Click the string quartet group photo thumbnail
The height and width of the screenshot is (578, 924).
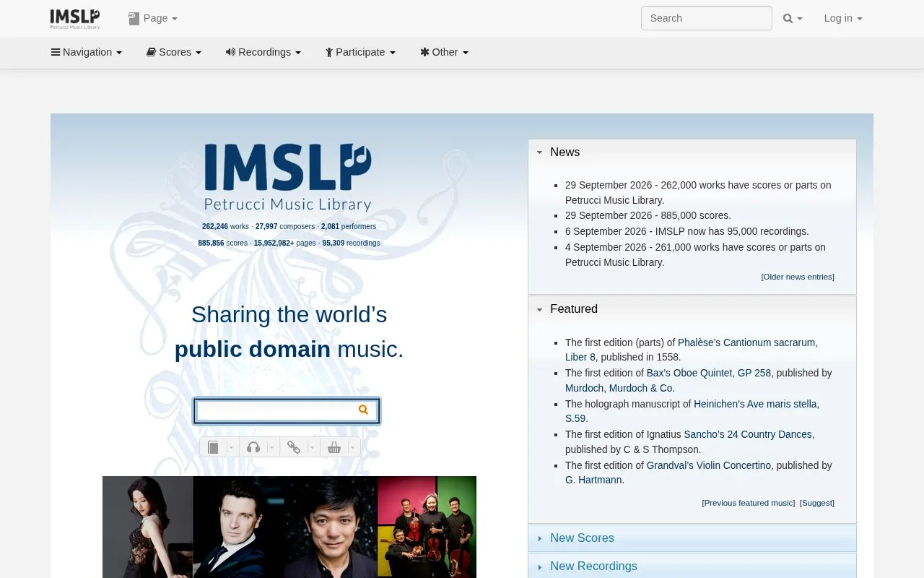(x=427, y=527)
